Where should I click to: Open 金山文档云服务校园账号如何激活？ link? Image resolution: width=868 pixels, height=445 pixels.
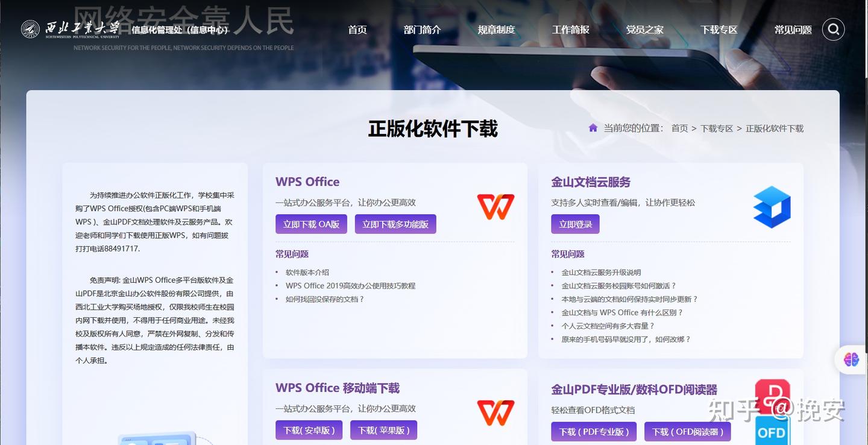pos(618,286)
